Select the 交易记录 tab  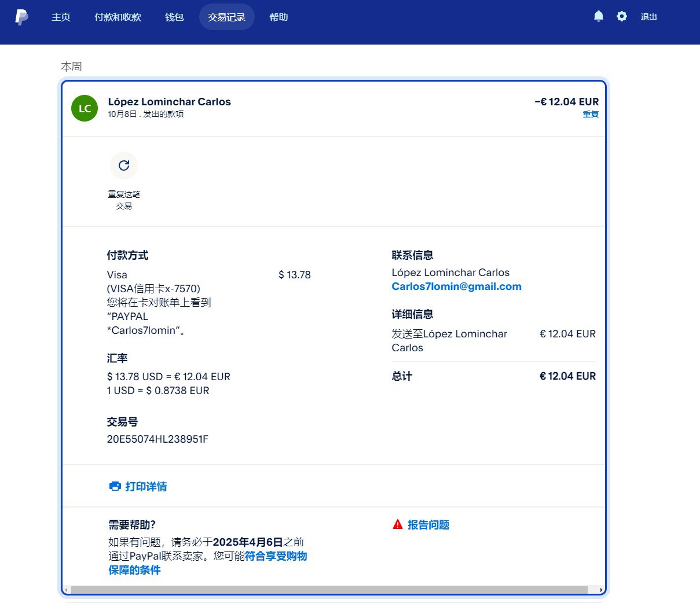pos(226,17)
